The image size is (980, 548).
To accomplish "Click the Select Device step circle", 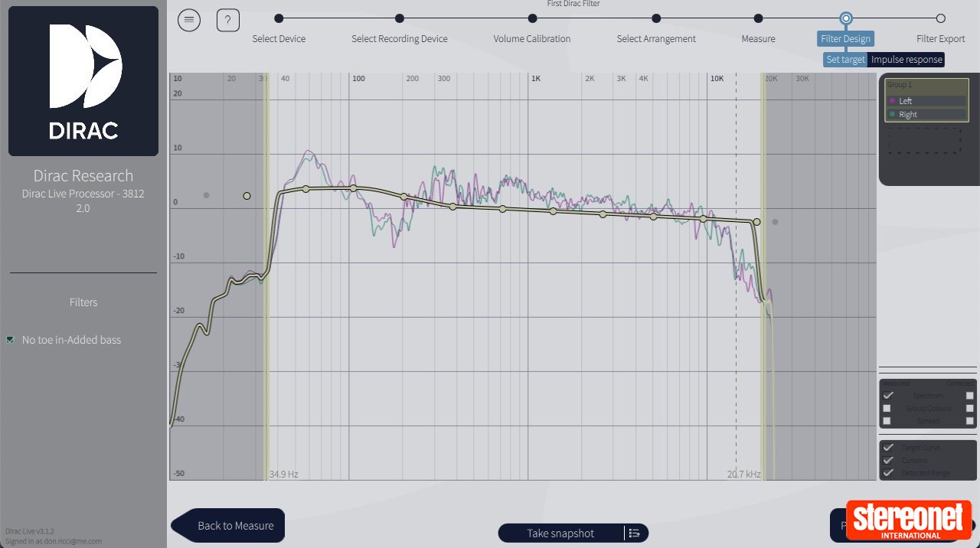I will 279,18.
